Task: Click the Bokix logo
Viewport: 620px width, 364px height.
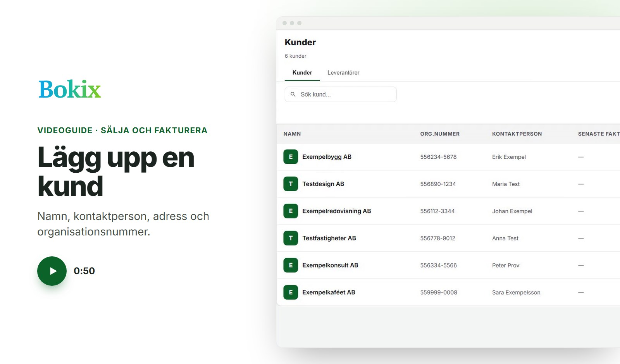Action: [x=70, y=89]
